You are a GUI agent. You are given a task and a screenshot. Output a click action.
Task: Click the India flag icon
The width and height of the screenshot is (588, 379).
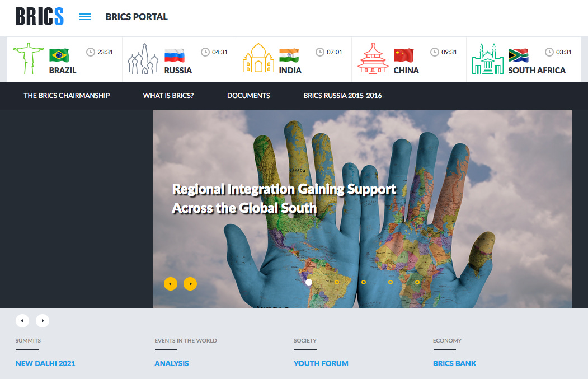pos(289,55)
